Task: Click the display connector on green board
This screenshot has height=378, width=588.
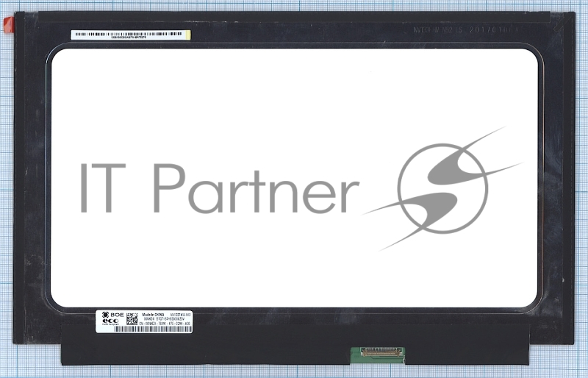Action: 381,352
